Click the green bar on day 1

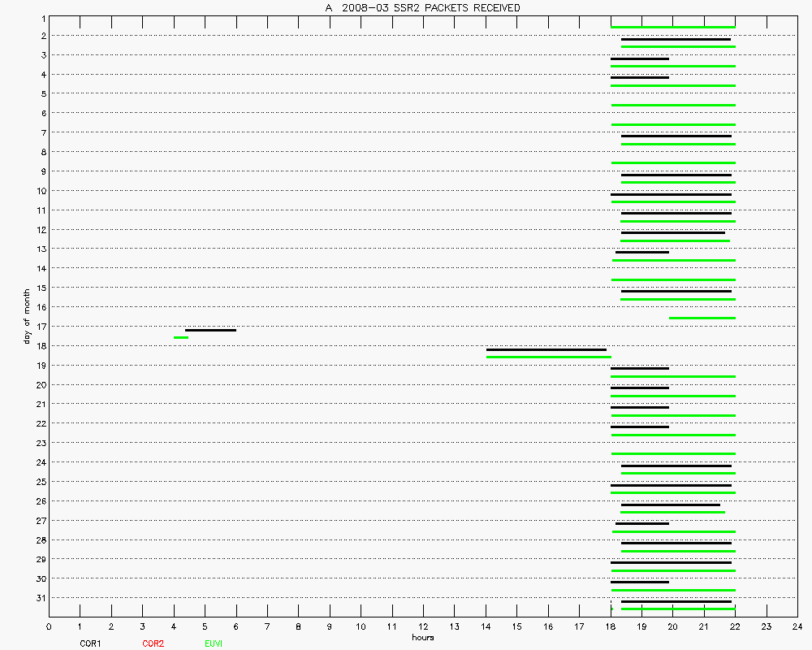(672, 28)
